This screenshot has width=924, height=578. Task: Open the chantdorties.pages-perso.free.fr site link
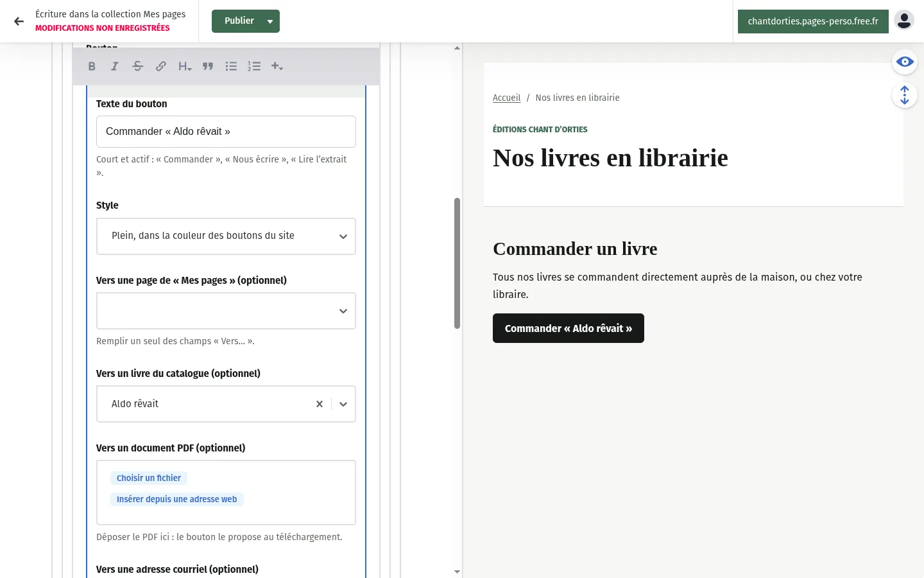click(x=813, y=21)
